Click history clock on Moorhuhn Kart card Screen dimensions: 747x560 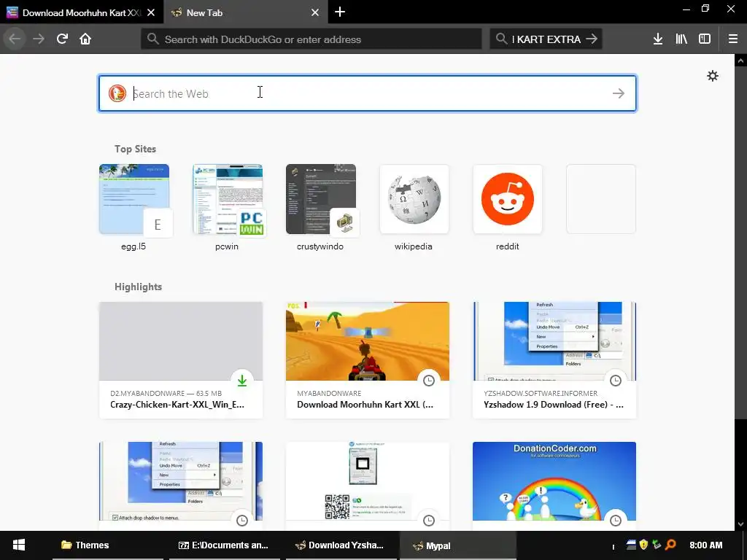tap(429, 381)
